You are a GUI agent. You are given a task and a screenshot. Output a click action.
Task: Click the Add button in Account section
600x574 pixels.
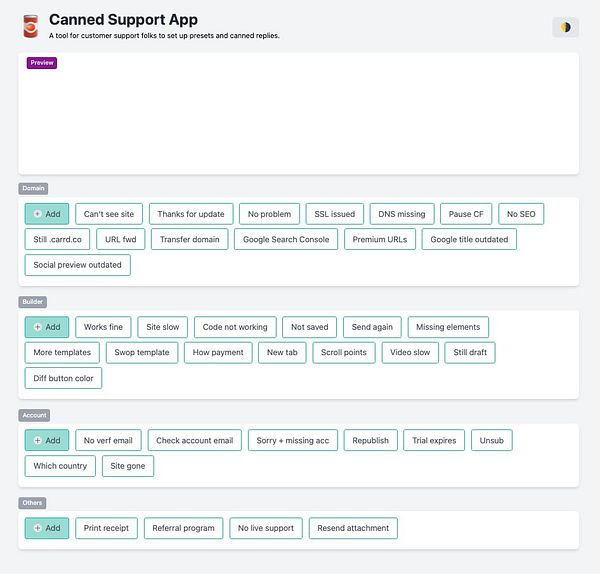click(47, 440)
